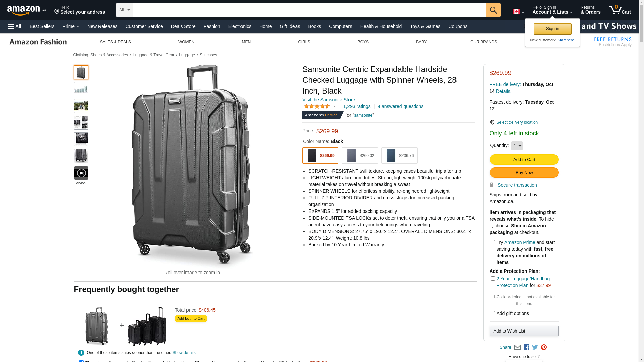Share via the Facebook icon
Viewport: 644px width, 362px height.
point(526,347)
